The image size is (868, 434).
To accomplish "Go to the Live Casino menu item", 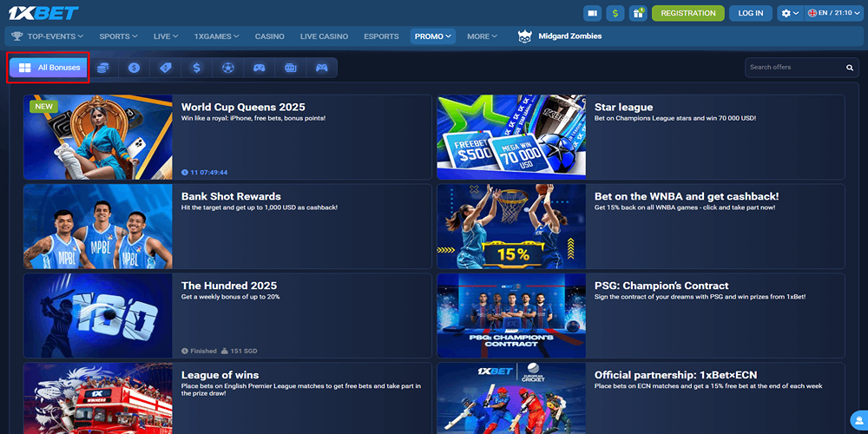I will coord(324,36).
